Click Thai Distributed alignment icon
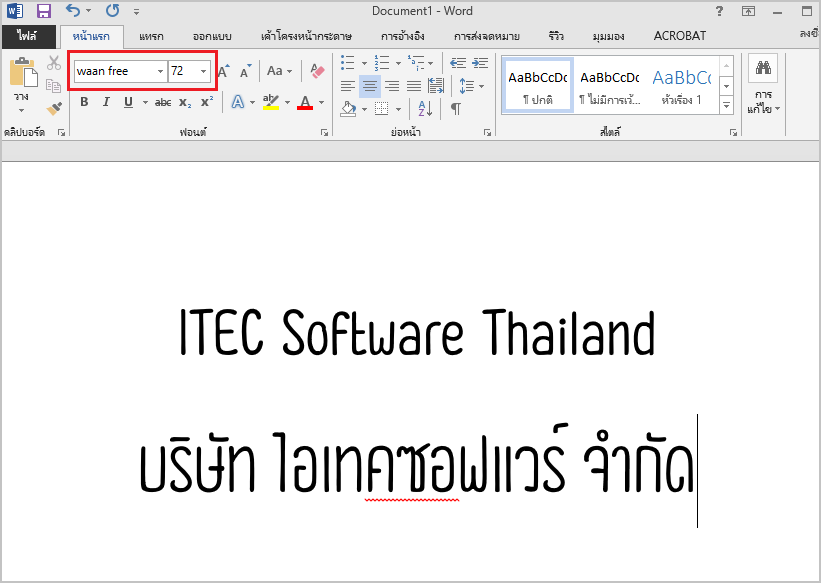Image resolution: width=821 pixels, height=583 pixels. 436,85
